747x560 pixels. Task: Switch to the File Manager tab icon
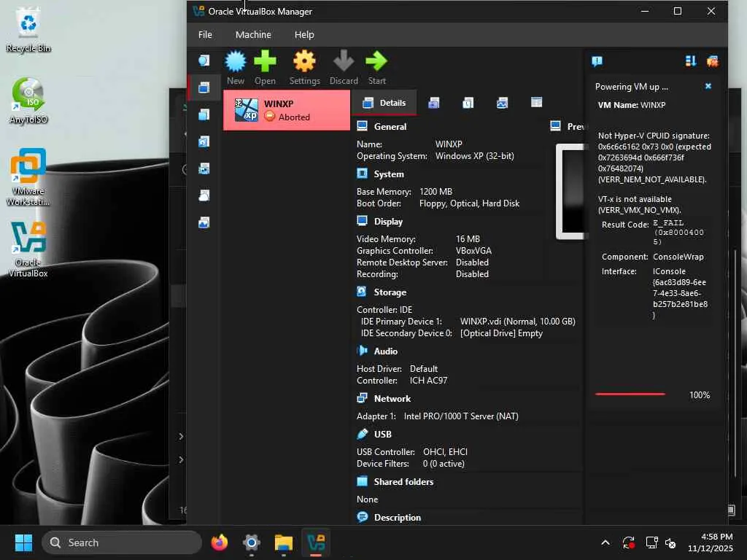coord(536,102)
